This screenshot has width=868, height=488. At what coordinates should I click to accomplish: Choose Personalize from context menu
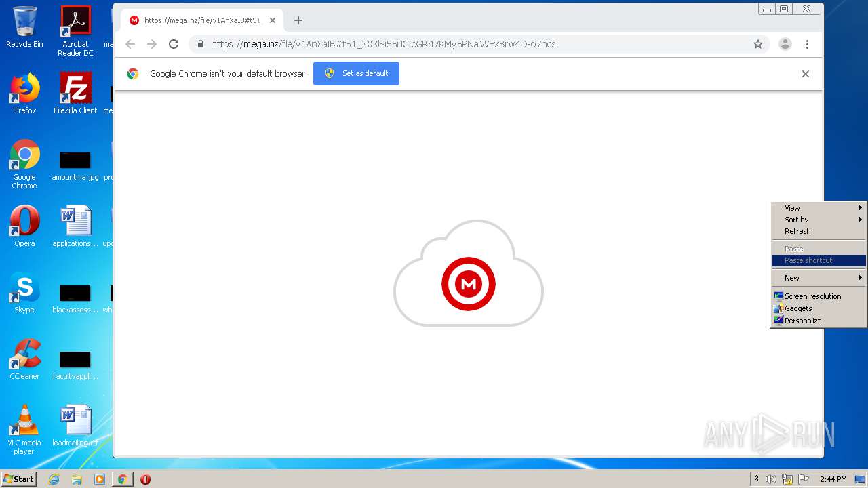click(x=818, y=321)
